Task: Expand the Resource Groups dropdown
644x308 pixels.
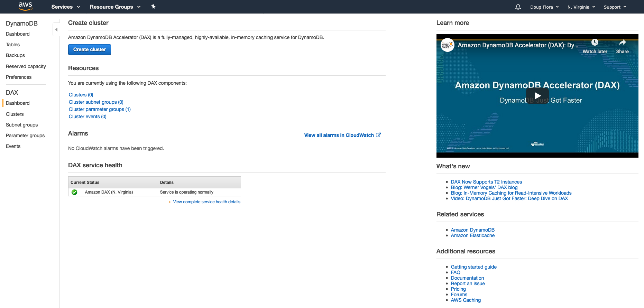Action: [x=115, y=7]
